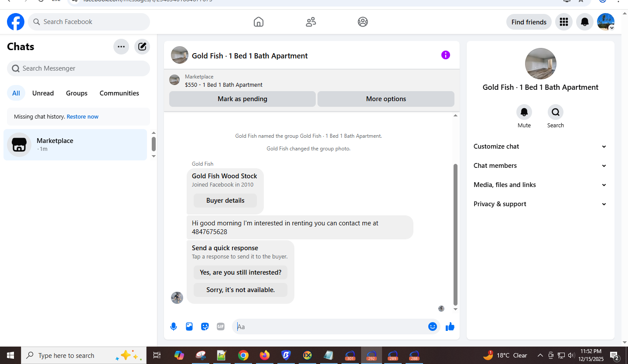Open the Groups icon in top navigation
Image resolution: width=628 pixels, height=364 pixels.
(x=363, y=22)
